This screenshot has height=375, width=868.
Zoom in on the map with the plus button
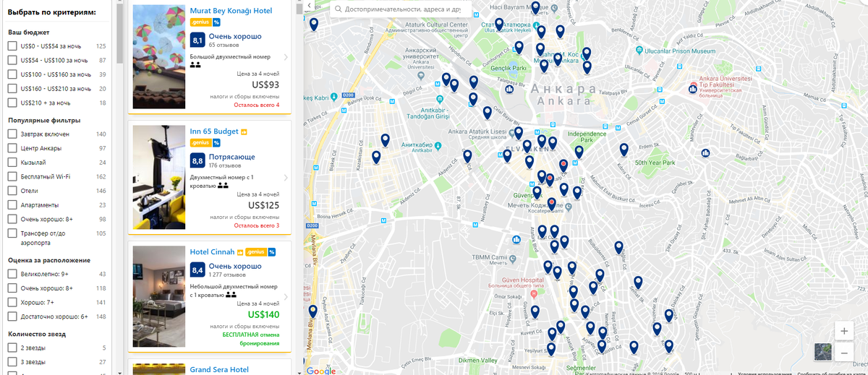843,331
